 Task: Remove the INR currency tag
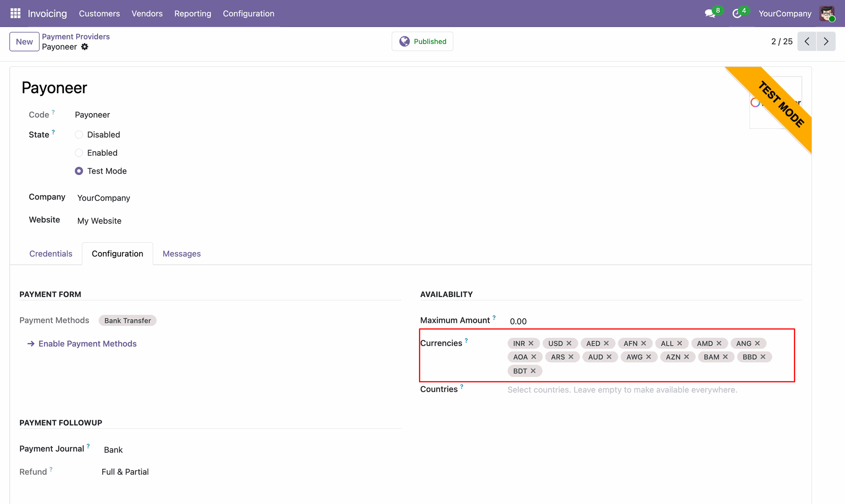tap(531, 343)
